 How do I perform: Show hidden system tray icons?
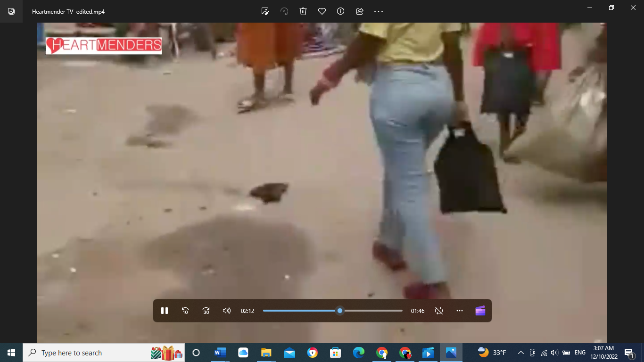pyautogui.click(x=521, y=353)
